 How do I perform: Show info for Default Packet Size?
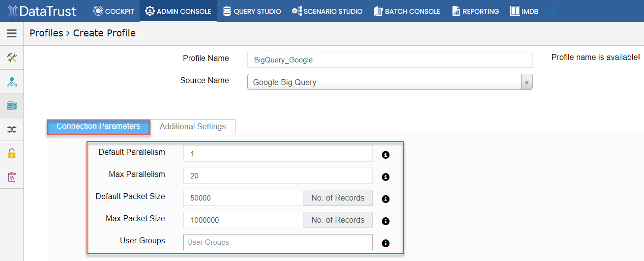coord(386,199)
